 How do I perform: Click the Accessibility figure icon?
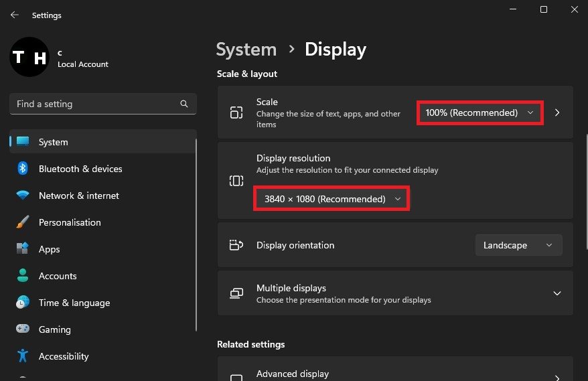23,356
